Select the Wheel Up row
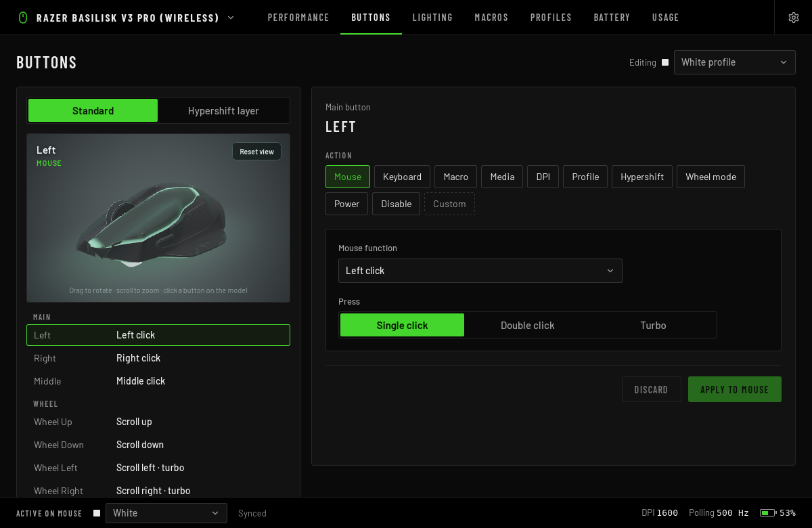Image resolution: width=812 pixels, height=528 pixels. tap(158, 422)
